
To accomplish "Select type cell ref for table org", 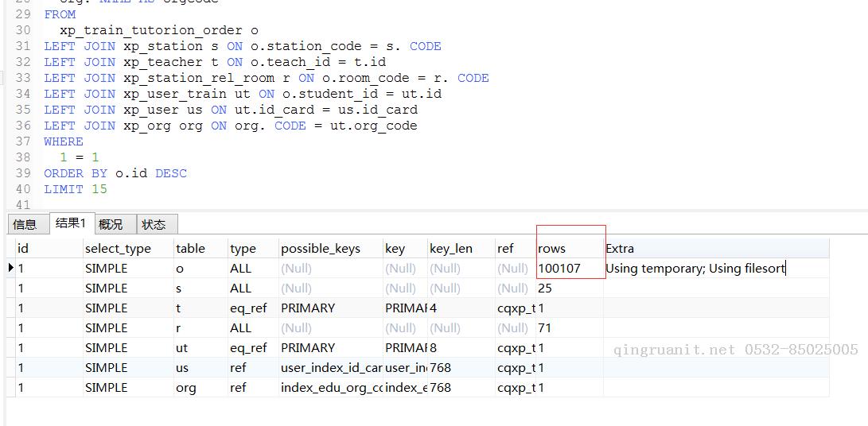I will (253, 388).
